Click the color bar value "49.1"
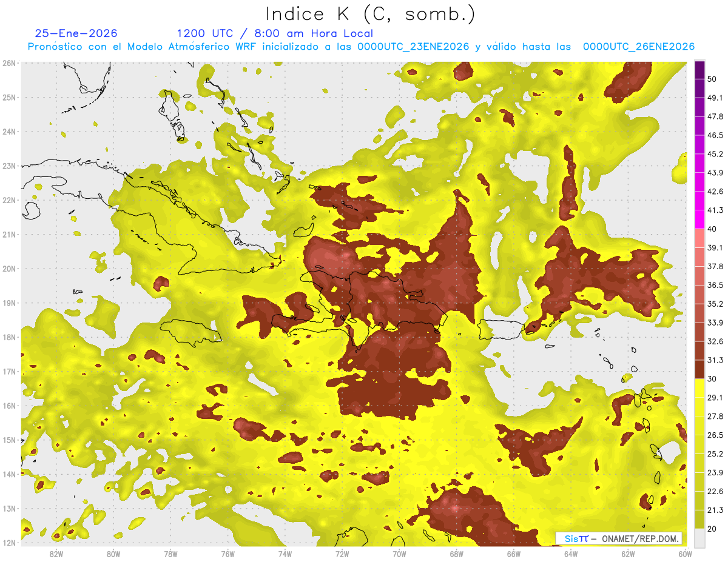This screenshot has height=562, width=728. click(715, 98)
